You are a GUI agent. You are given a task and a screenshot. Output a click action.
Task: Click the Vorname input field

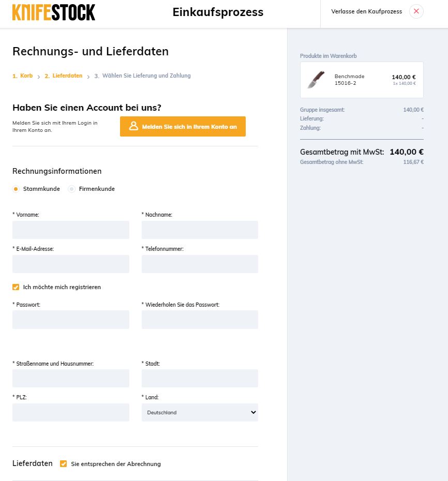point(71,230)
